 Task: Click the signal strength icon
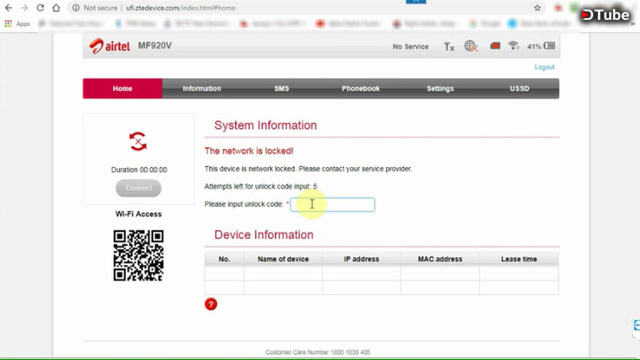[449, 47]
